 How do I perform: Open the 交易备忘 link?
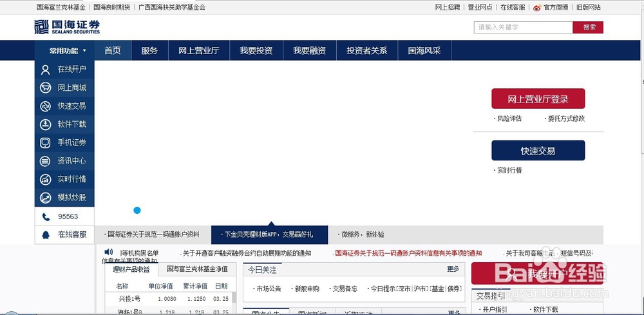pos(345,289)
